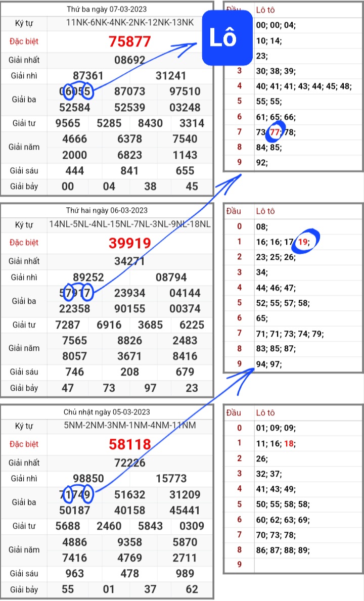364x601 pixels.
Task: Select the Ký tự code 14NL-5NL-4NL-15NL-7NL-3NL-9NL-18NL
Action: [x=130, y=224]
